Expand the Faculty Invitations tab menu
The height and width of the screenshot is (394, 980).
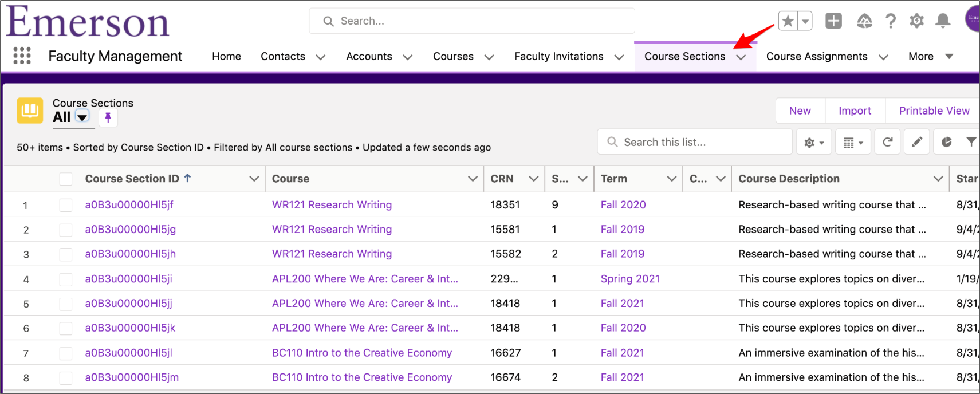pyautogui.click(x=619, y=57)
